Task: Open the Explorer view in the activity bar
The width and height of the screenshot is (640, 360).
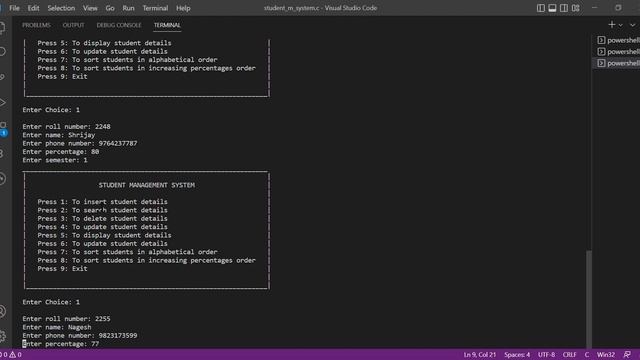Action: click(x=2, y=27)
